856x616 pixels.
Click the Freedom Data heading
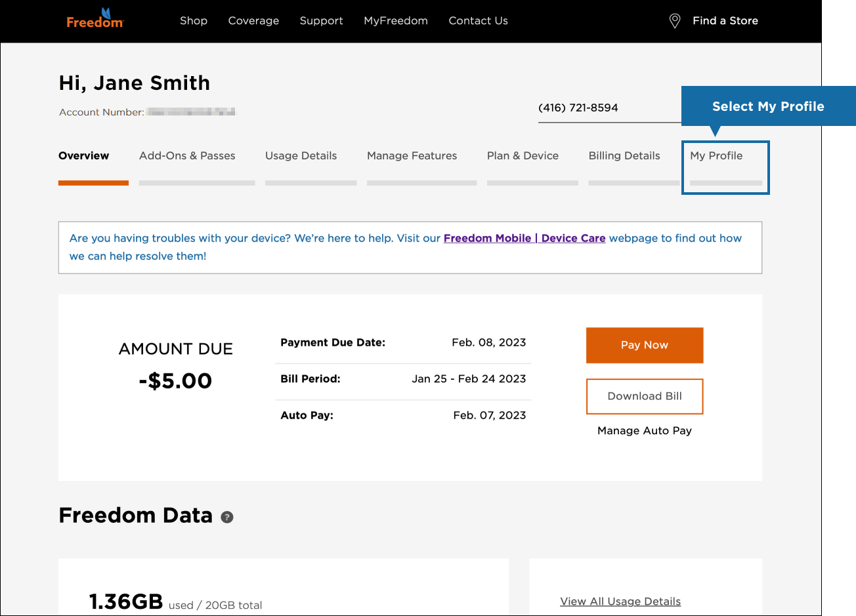coord(136,516)
